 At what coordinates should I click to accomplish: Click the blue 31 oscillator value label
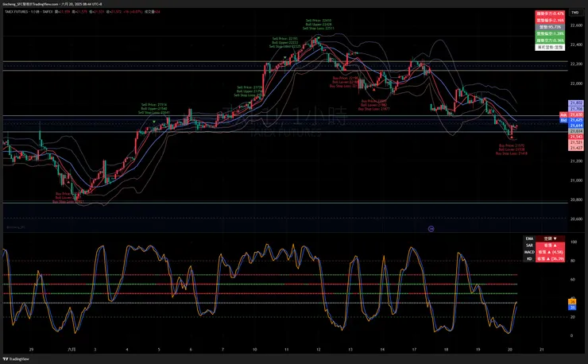[x=572, y=308]
